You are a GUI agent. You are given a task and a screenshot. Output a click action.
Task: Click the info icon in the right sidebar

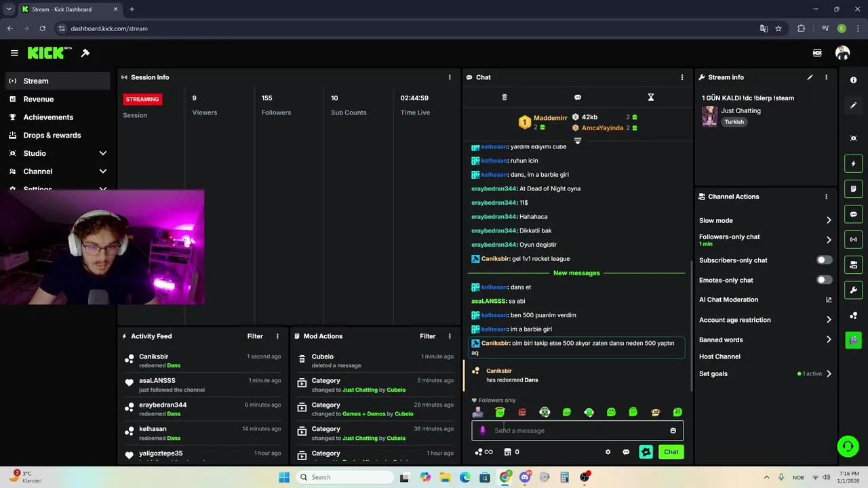(853, 80)
